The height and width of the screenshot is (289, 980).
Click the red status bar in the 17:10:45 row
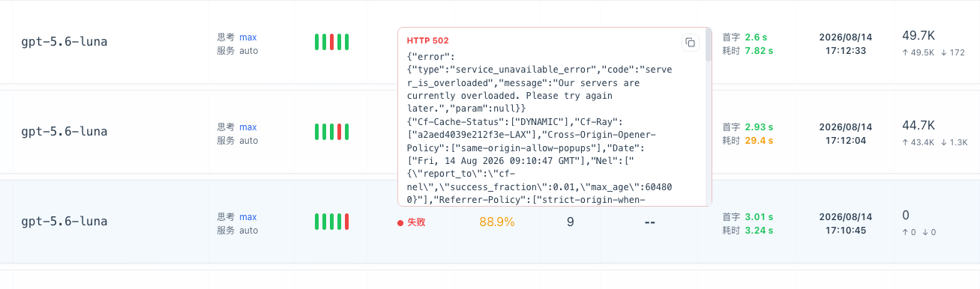coord(347,222)
